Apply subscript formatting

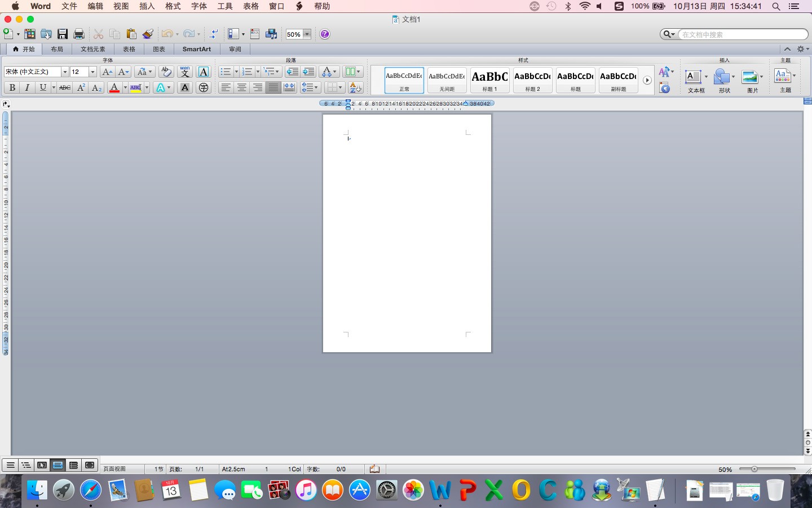(x=96, y=87)
